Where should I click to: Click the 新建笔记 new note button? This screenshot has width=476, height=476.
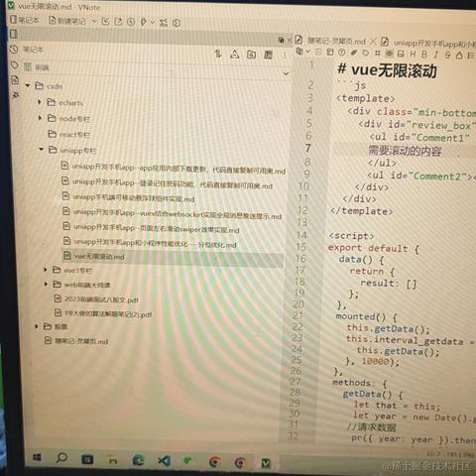pyautogui.click(x=67, y=21)
